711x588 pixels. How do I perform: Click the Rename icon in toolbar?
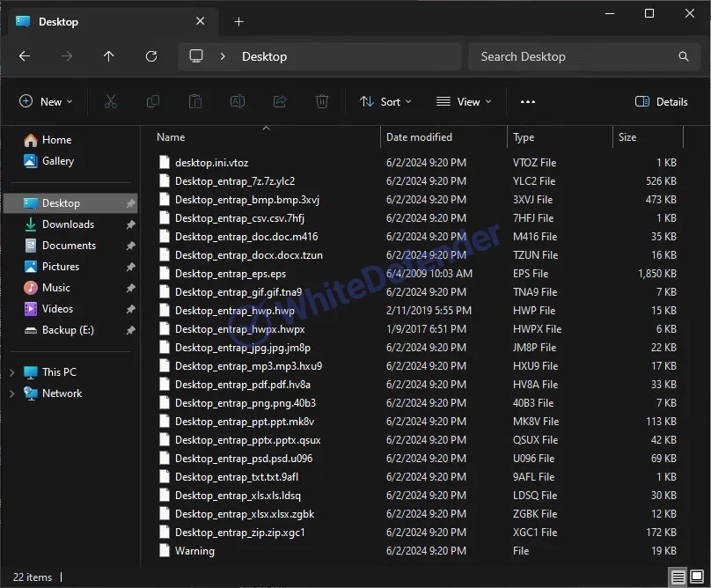(238, 102)
